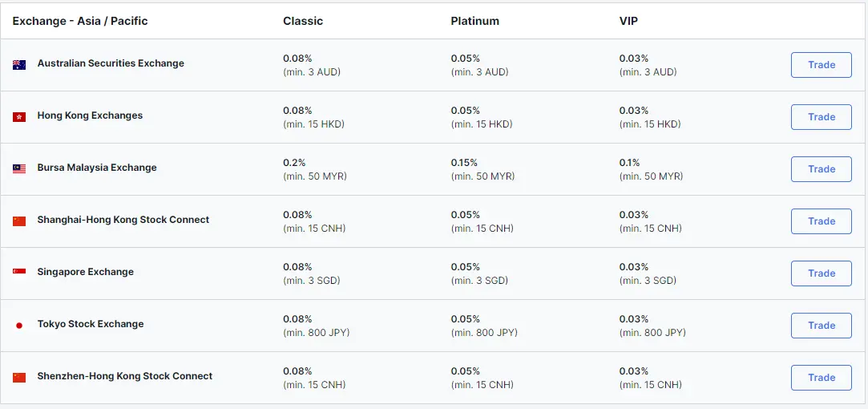Click the Malaysian flag icon

tap(19, 169)
